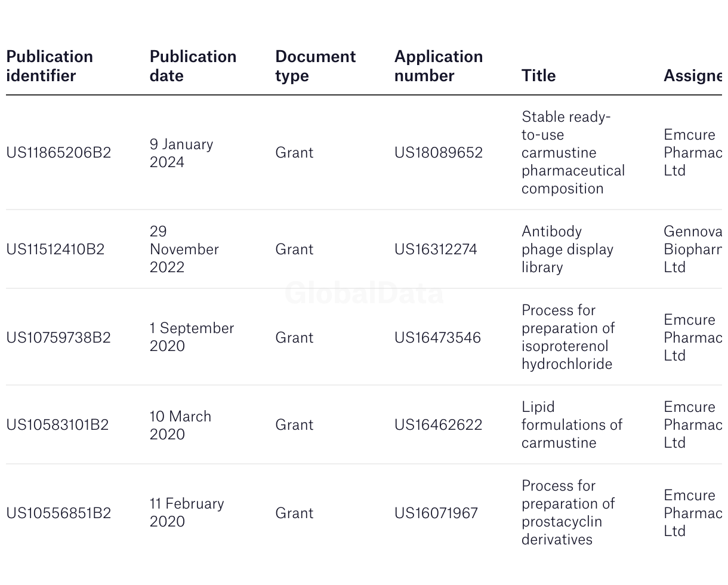Click the Antibody phage display library title
The image size is (728, 585).
coord(567,250)
